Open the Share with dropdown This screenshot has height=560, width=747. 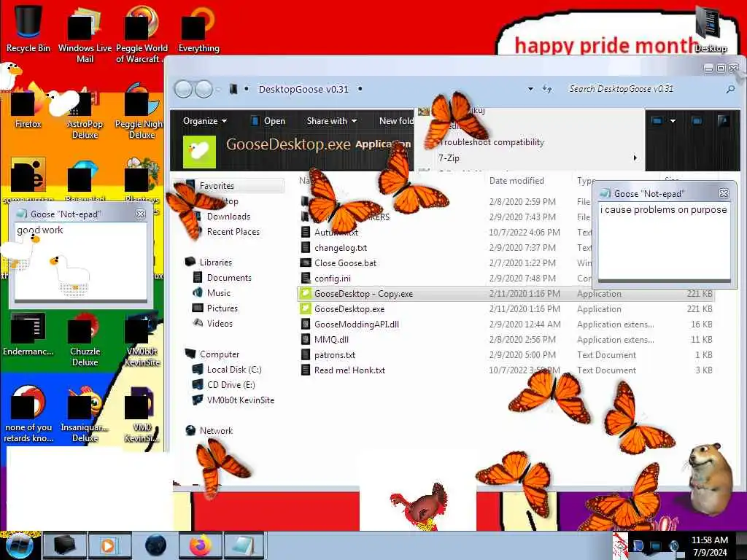click(332, 121)
